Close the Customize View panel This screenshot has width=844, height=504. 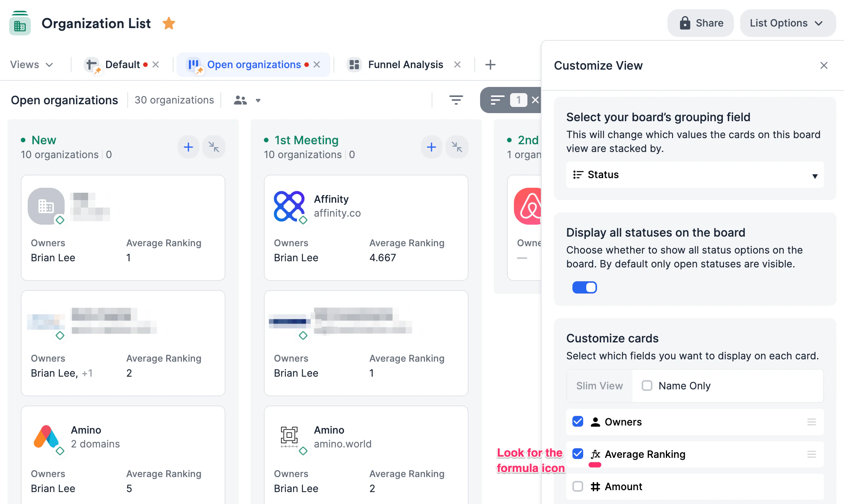(x=824, y=65)
